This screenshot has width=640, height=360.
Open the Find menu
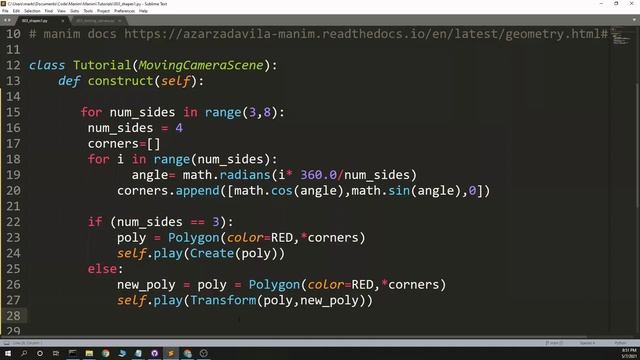(49, 11)
